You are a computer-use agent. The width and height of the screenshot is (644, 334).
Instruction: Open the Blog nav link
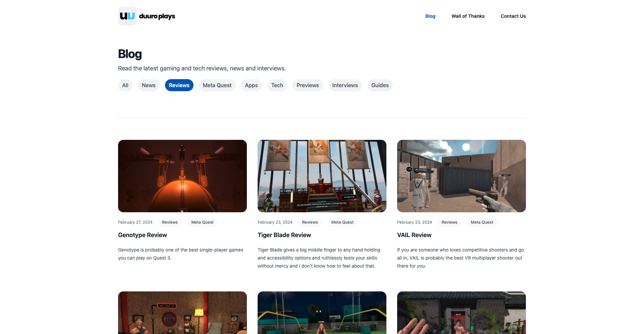coord(430,16)
